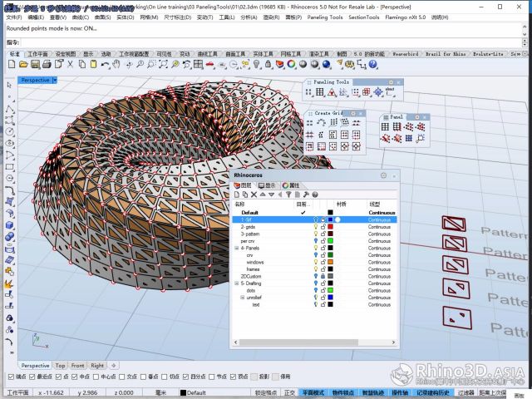The image size is (532, 399).
Task: Toggle visibility bulb of 2- grids layer
Action: click(316, 227)
